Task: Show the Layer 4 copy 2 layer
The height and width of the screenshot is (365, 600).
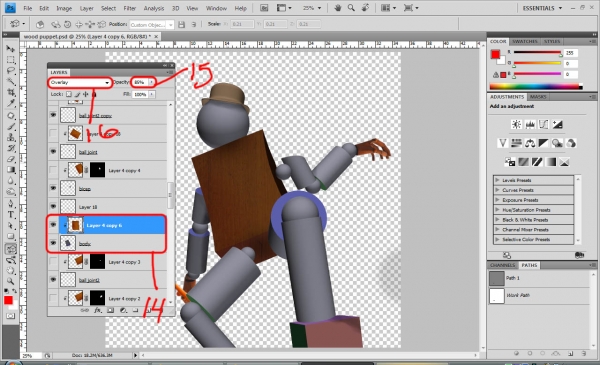Action: coord(53,298)
